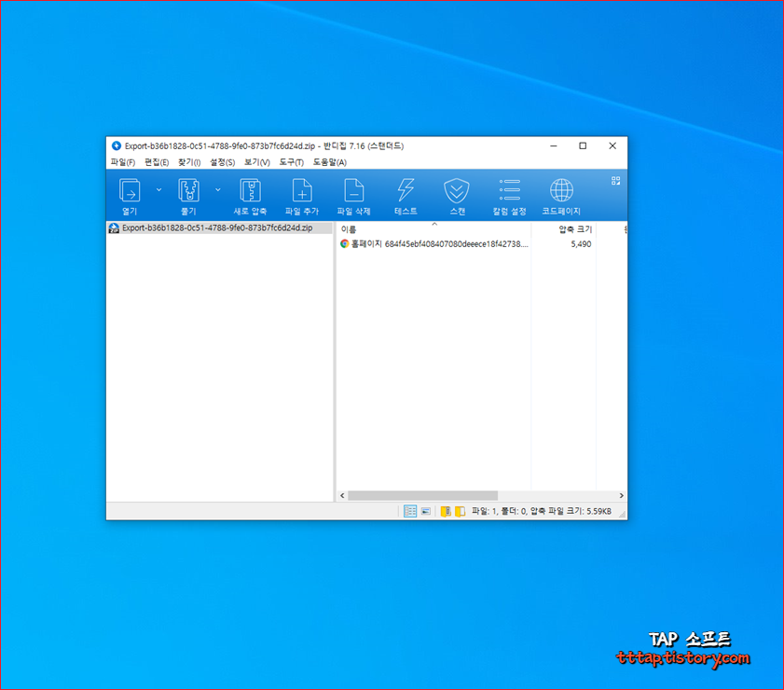Click the yellow folder panel icon in status bar
The width and height of the screenshot is (784, 690).
tap(460, 511)
